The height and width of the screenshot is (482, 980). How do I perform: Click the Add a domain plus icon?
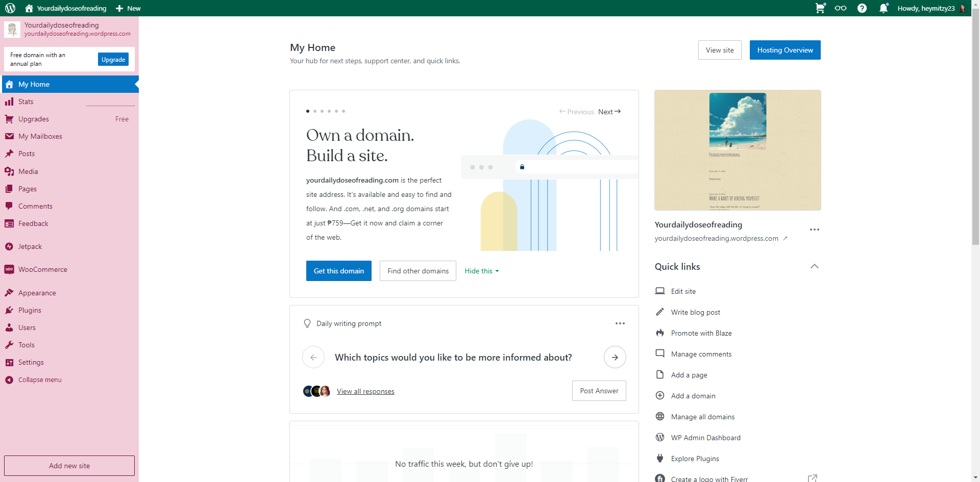click(660, 396)
